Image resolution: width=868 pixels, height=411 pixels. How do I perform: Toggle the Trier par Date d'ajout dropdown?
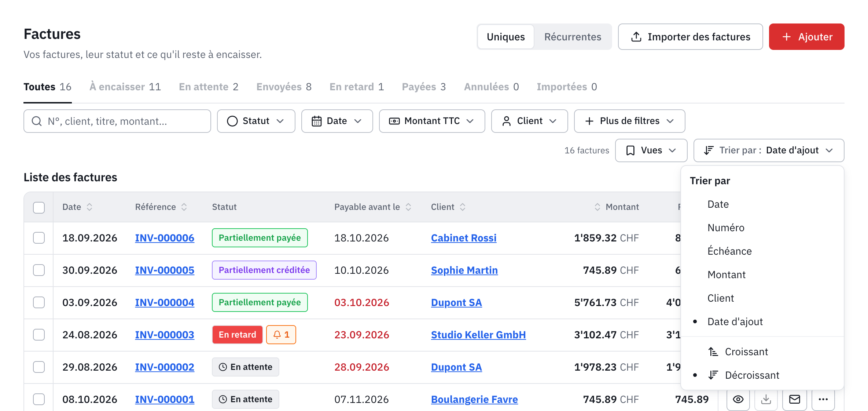(769, 150)
